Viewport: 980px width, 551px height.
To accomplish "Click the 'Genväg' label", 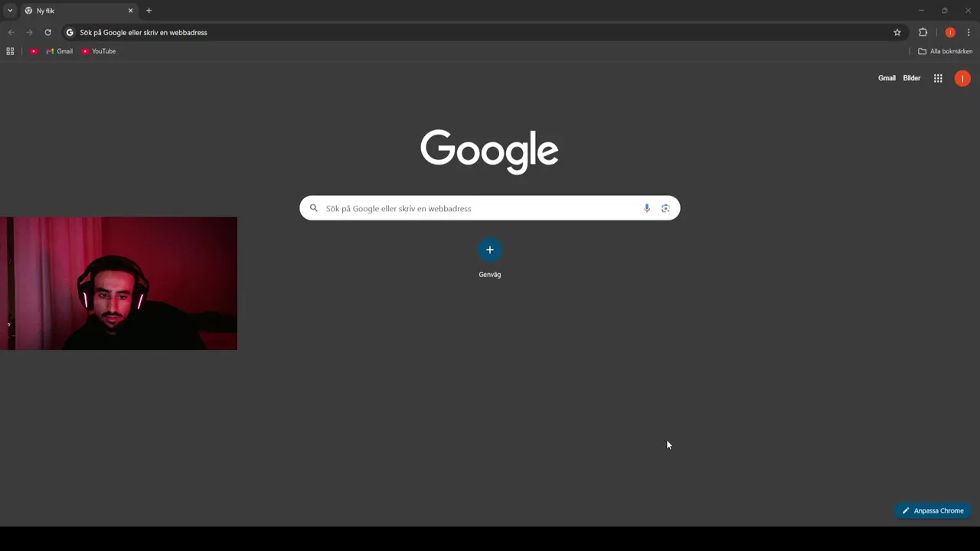I will (x=490, y=275).
